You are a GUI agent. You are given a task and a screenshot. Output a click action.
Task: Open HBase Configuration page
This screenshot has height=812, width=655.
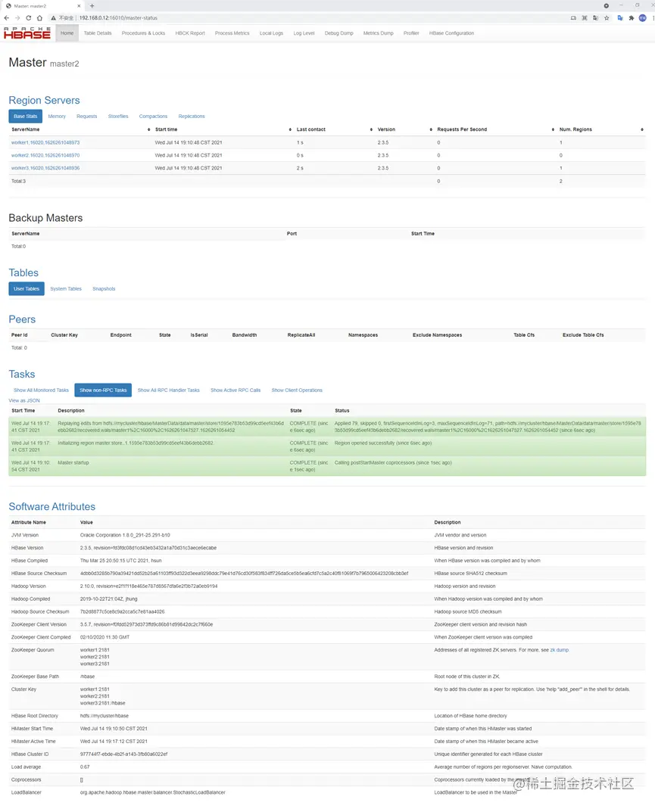pos(451,33)
